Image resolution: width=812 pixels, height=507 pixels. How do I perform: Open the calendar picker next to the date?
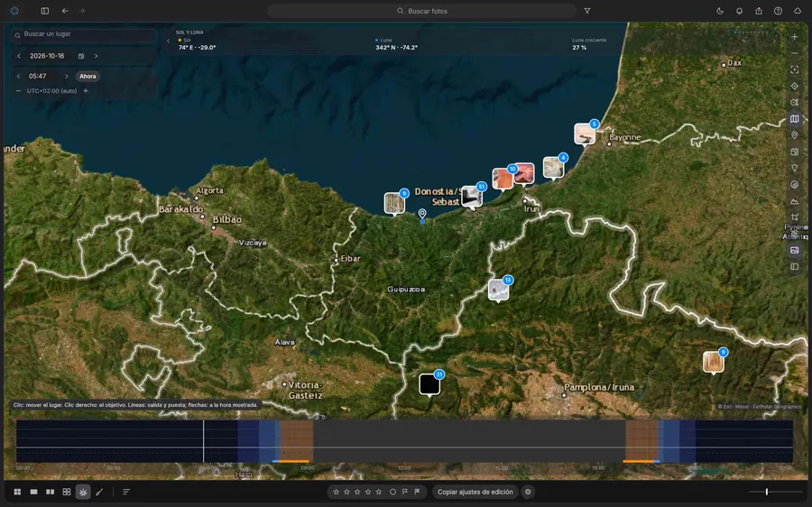point(81,56)
